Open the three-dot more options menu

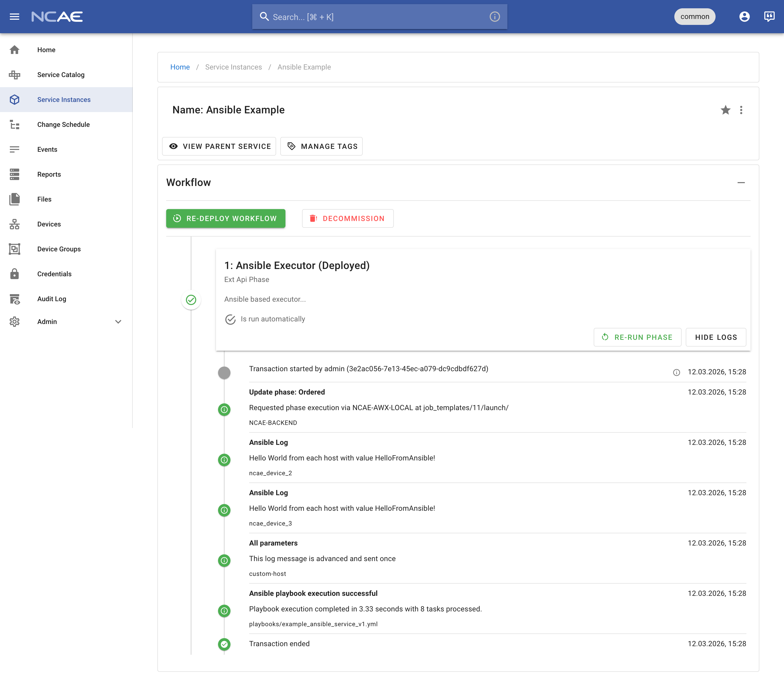tap(741, 110)
